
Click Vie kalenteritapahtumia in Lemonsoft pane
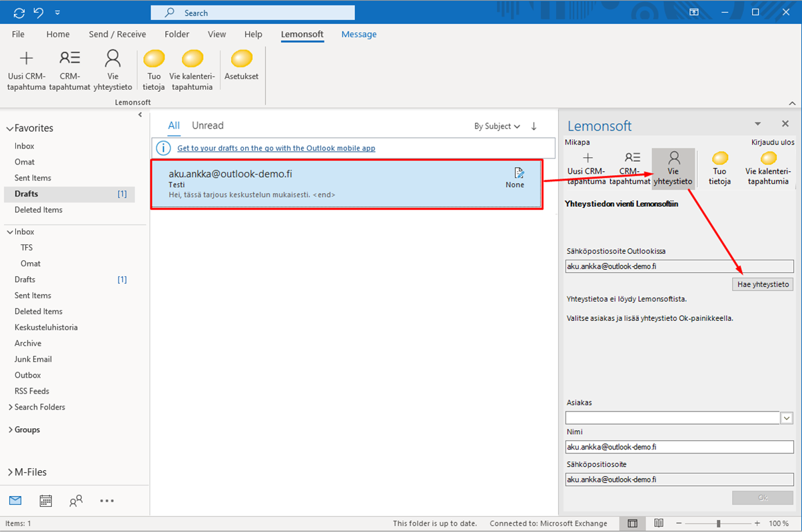(767, 168)
